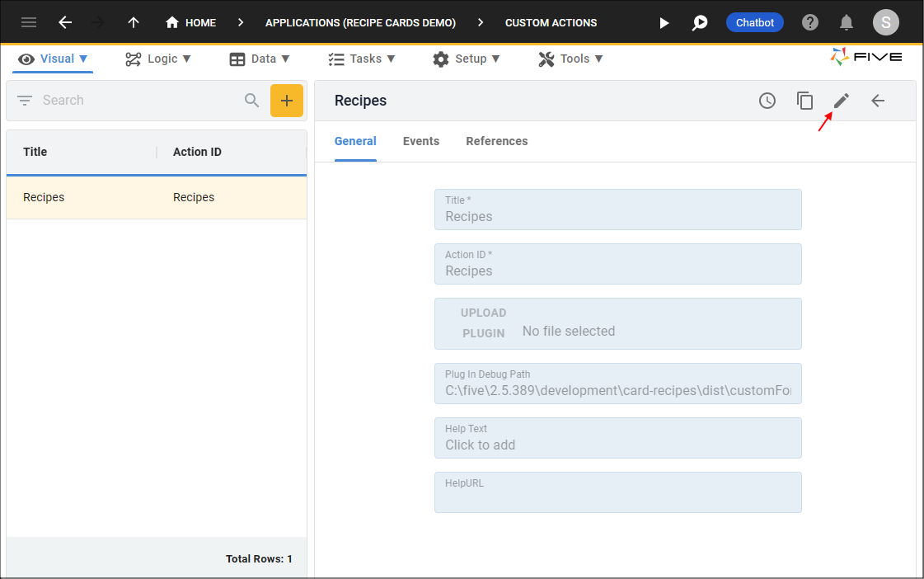This screenshot has width=924, height=579.
Task: Open the Visual menu
Action: tap(53, 59)
